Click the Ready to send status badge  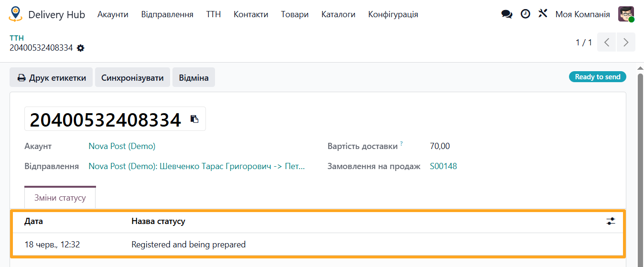click(x=597, y=77)
